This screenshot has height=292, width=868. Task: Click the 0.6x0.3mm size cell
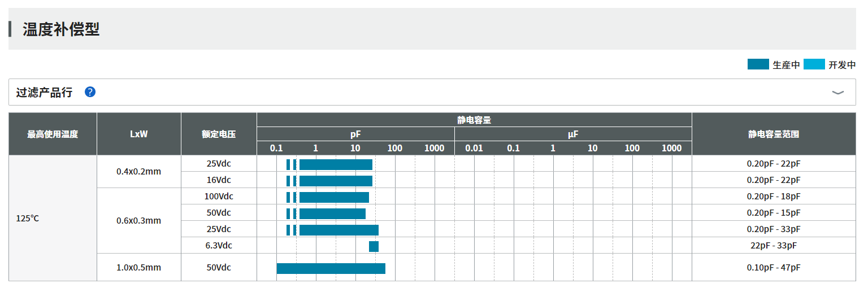pos(138,221)
